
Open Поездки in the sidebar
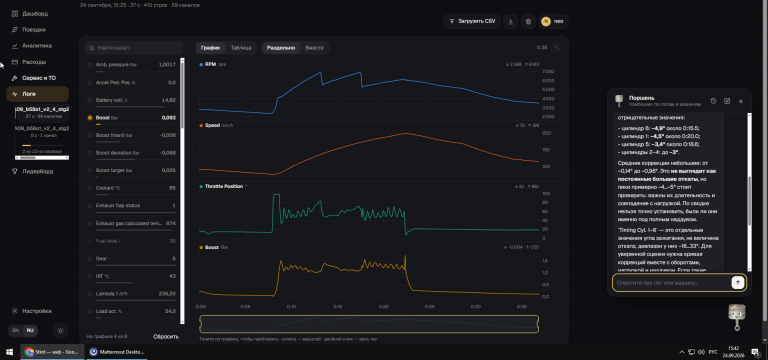(x=37, y=30)
